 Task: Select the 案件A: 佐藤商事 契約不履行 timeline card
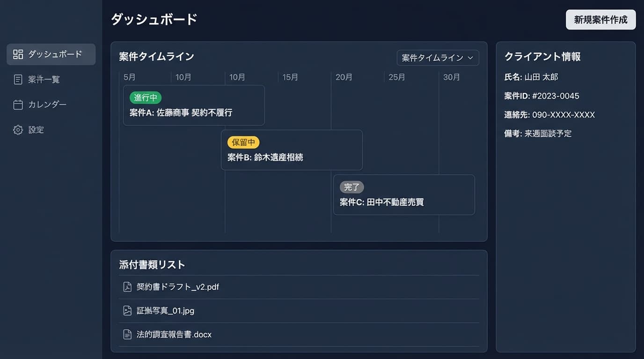[194, 105]
